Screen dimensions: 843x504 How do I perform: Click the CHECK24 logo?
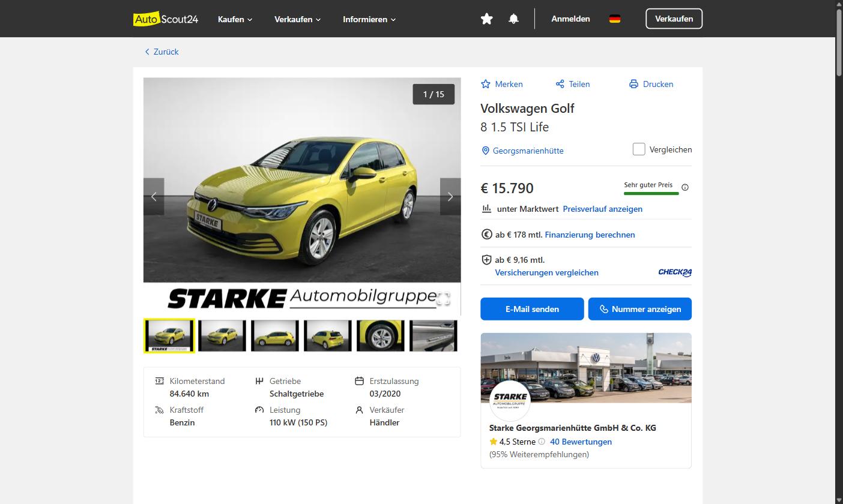click(675, 272)
